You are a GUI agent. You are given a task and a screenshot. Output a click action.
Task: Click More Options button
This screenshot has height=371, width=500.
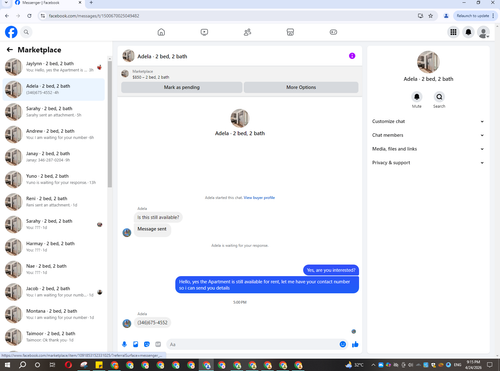coord(301,87)
